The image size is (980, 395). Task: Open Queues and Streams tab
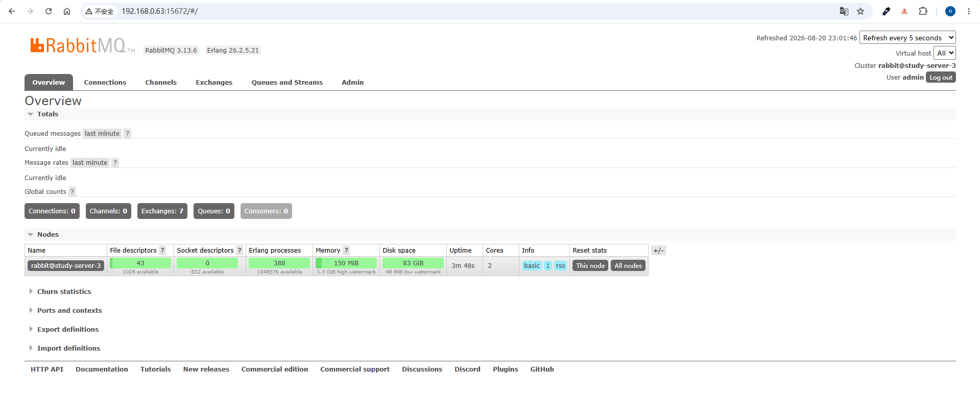pyautogui.click(x=287, y=83)
